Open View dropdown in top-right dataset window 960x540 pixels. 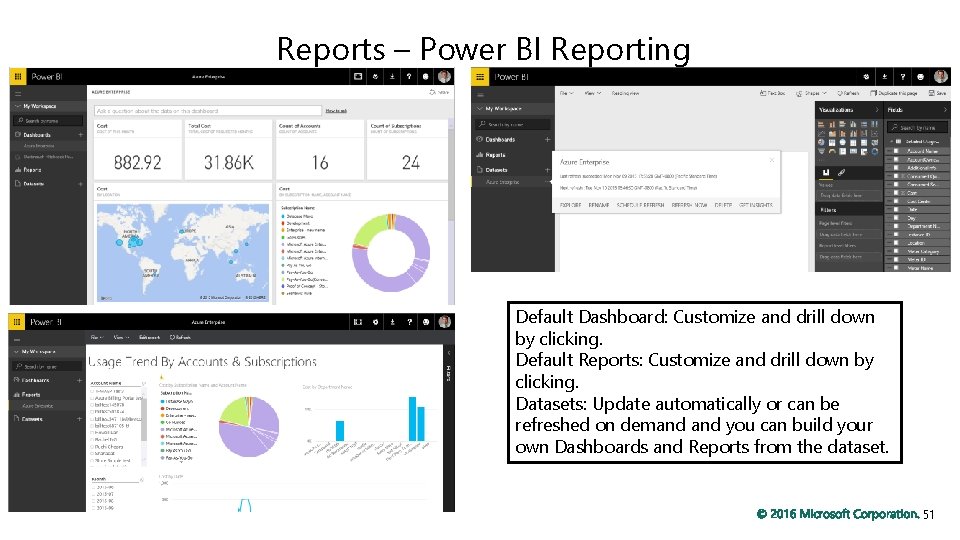(592, 93)
